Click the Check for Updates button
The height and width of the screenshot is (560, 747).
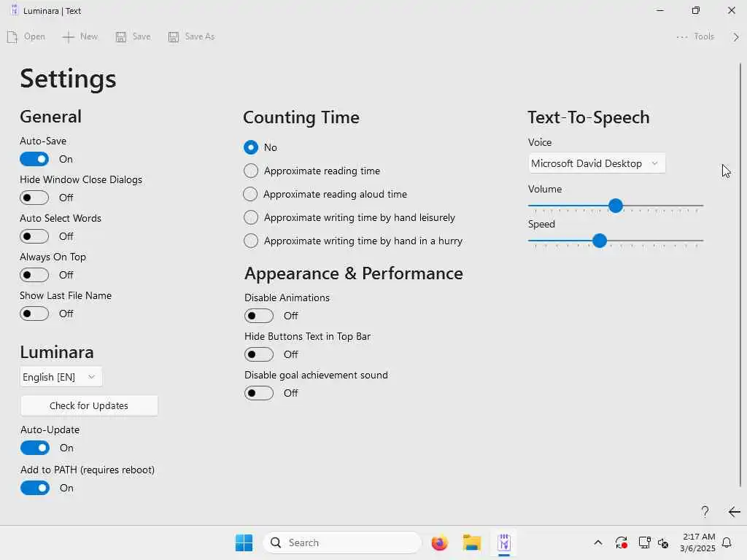[89, 405]
